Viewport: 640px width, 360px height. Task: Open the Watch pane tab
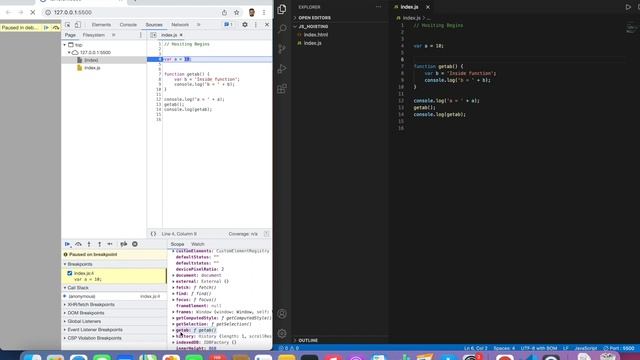pyautogui.click(x=198, y=244)
